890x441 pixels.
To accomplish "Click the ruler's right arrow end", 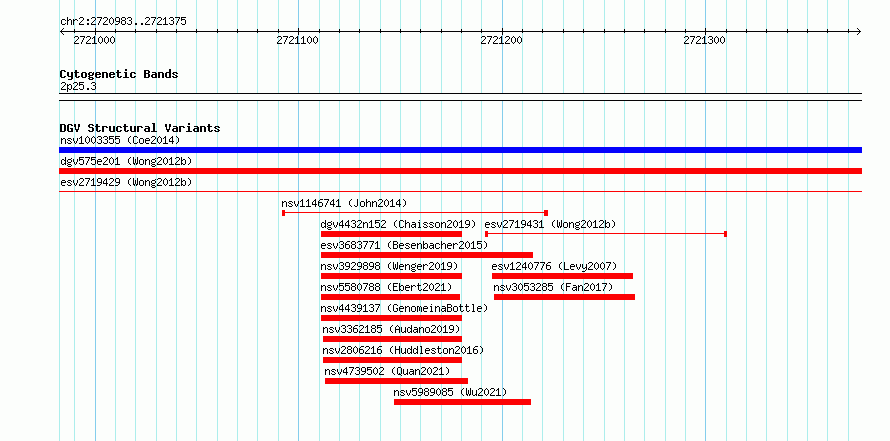I will pos(859,31).
